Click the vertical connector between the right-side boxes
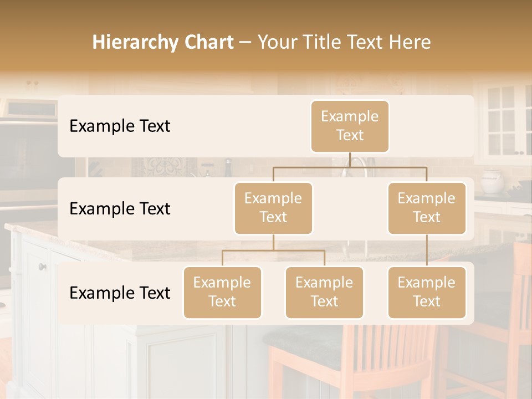Image resolution: width=532 pixels, height=399 pixels. pyautogui.click(x=427, y=250)
